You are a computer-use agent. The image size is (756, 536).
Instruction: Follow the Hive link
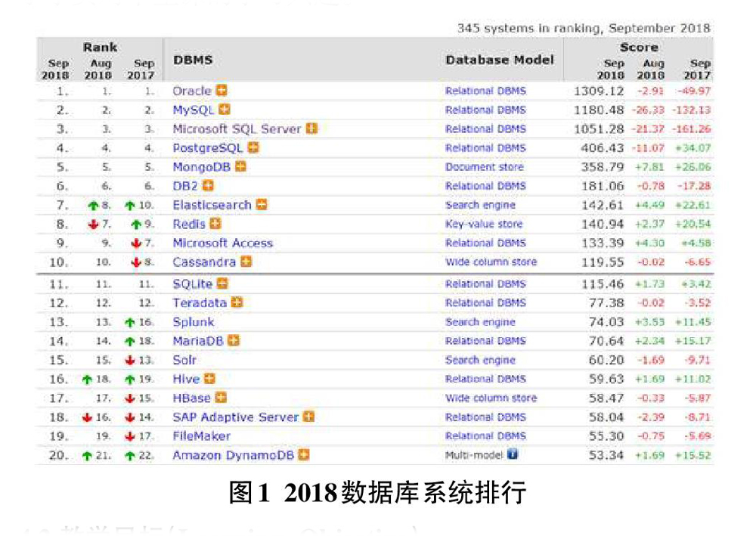[186, 380]
